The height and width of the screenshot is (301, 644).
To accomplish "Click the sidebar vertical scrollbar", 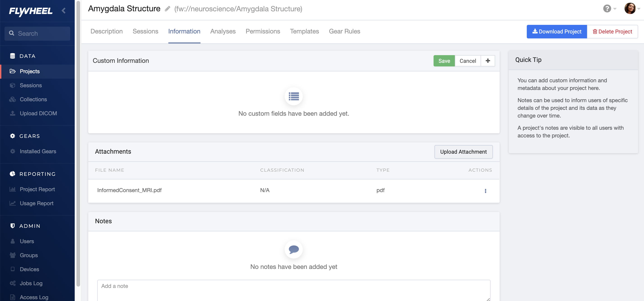I will tap(78, 143).
